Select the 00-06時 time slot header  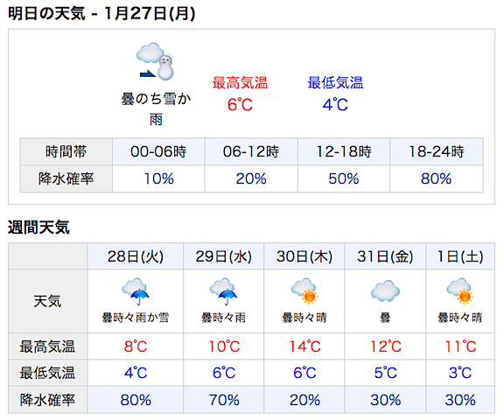[x=158, y=151]
